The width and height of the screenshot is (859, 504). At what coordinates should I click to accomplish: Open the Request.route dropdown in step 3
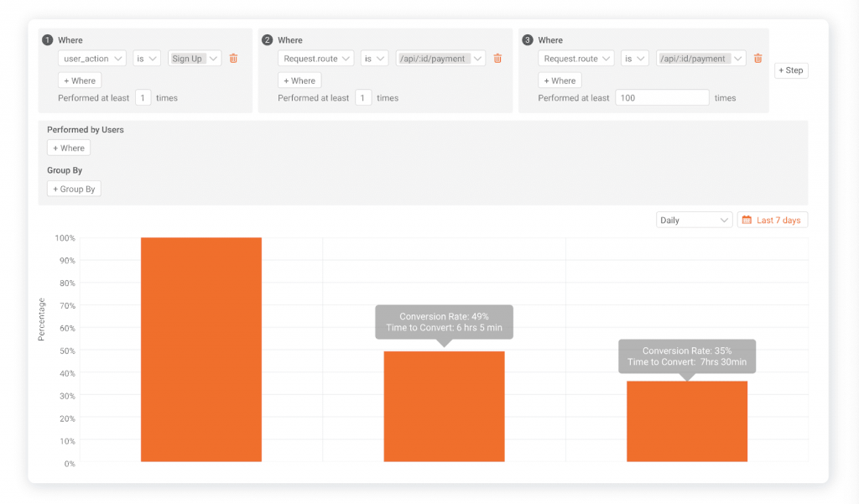click(x=575, y=58)
